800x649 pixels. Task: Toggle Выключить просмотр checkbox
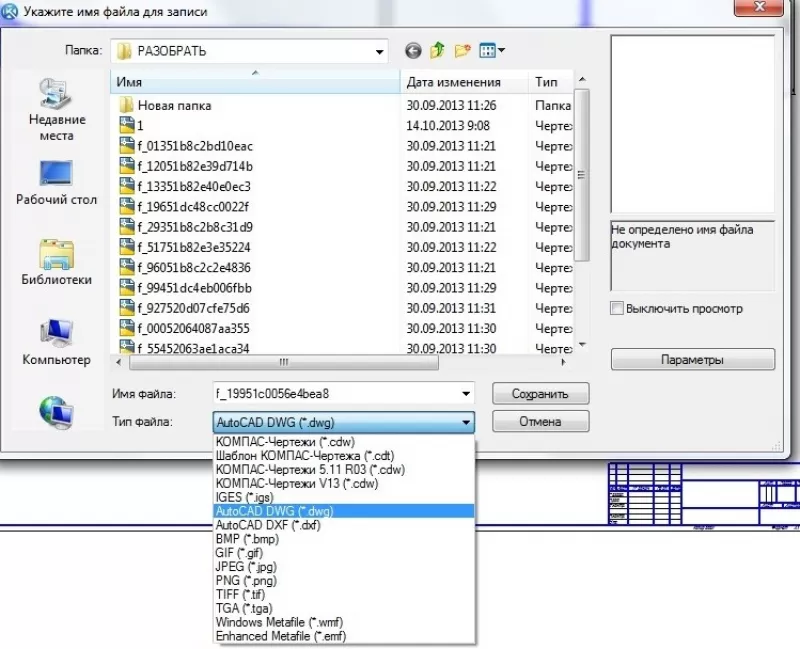617,308
